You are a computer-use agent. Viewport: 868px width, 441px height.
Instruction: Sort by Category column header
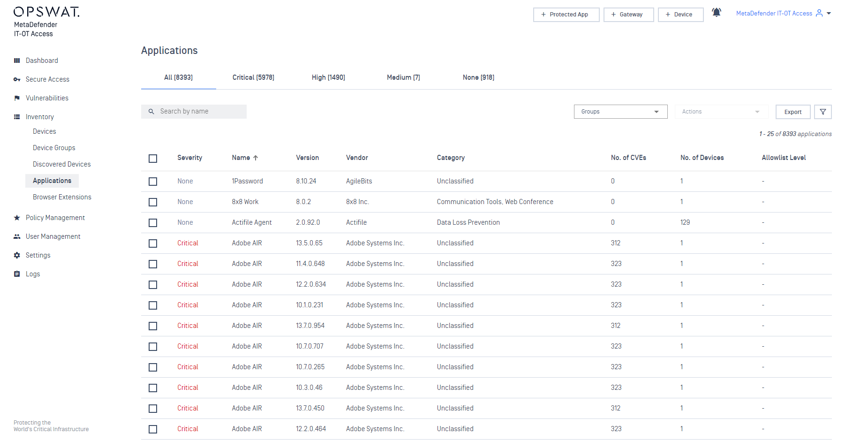(x=451, y=158)
